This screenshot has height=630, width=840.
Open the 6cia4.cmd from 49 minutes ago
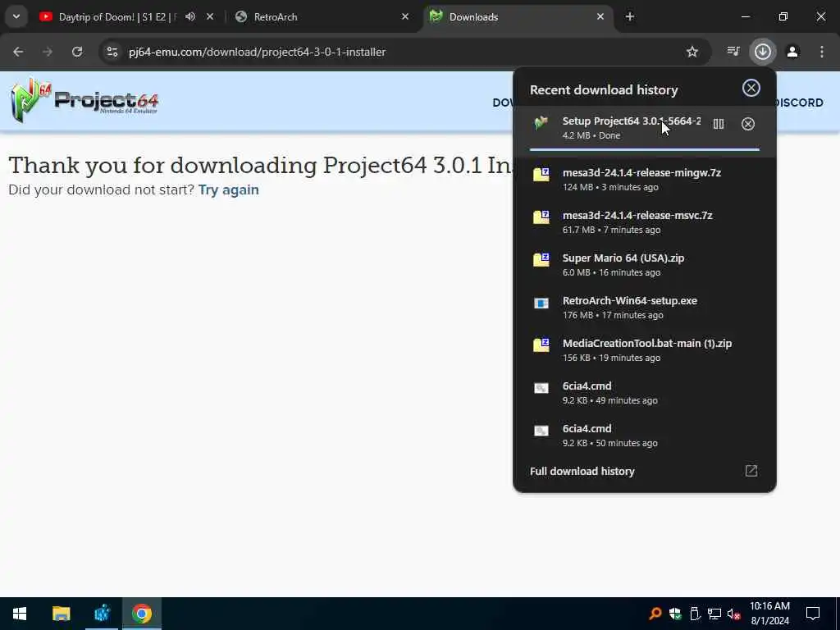(x=645, y=393)
